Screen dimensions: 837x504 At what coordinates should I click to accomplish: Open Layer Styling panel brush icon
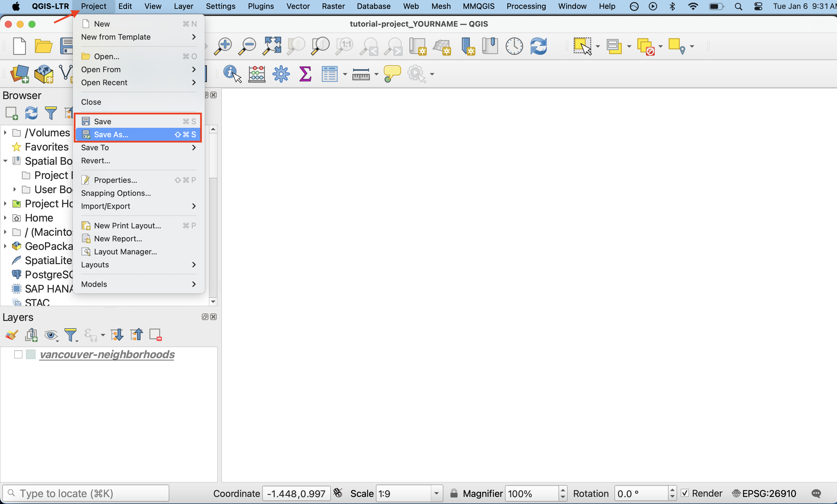point(12,335)
